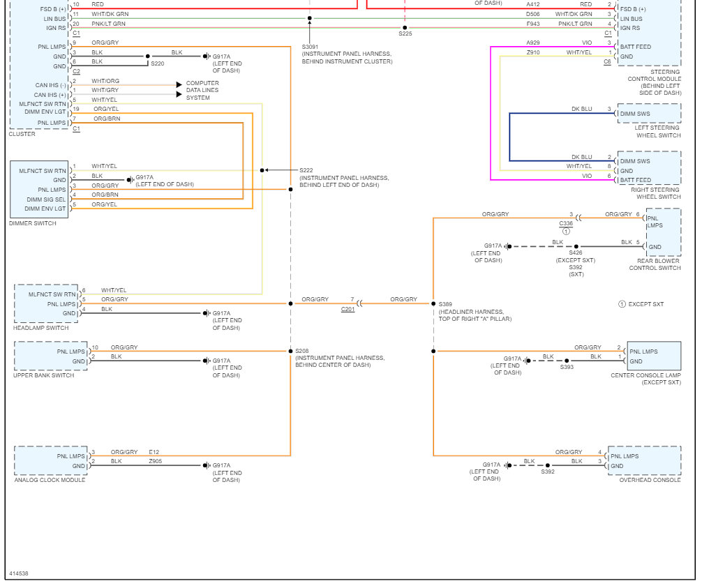Select the ground symbol on overhead console wire

pyautogui.click(x=508, y=465)
